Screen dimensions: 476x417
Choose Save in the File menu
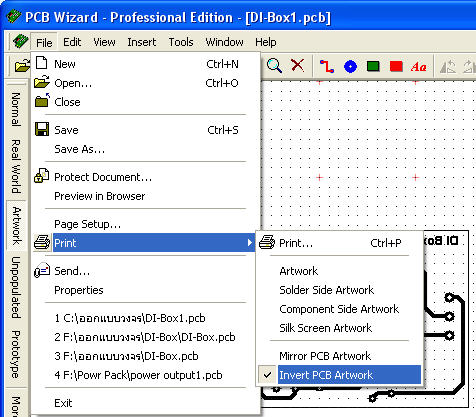pos(146,130)
